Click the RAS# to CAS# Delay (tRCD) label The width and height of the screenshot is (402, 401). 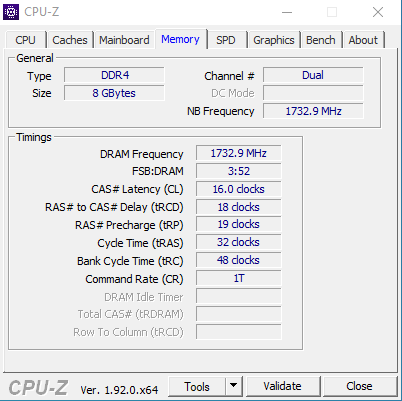114,207
